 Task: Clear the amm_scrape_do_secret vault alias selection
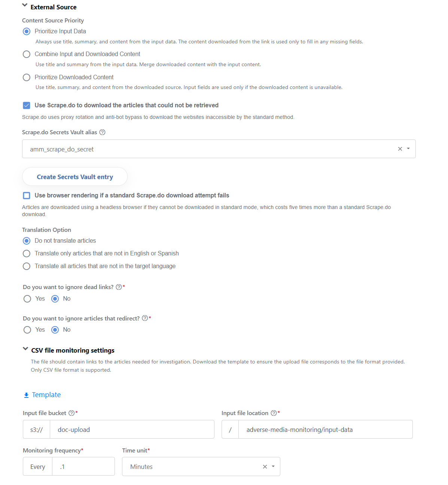coord(400,149)
